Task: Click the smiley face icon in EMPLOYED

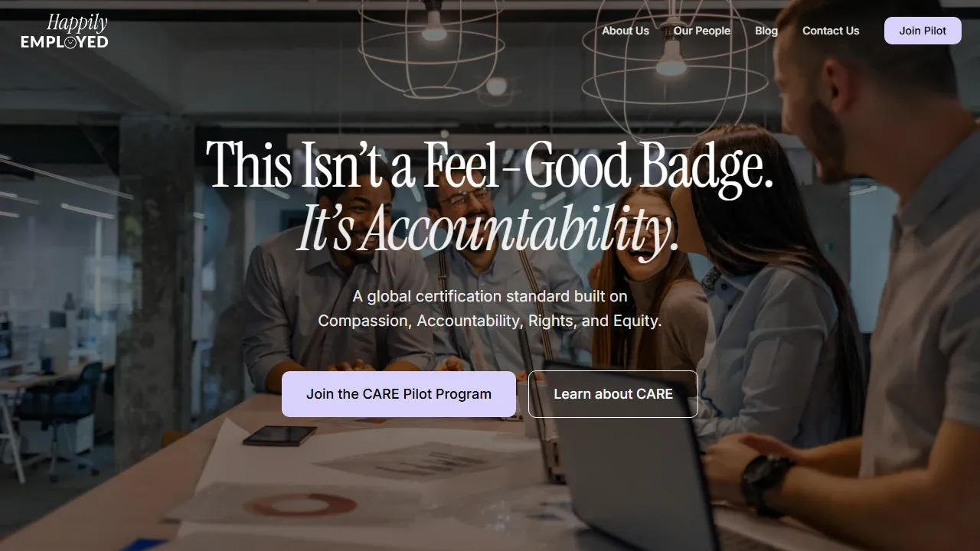Action: coord(70,42)
